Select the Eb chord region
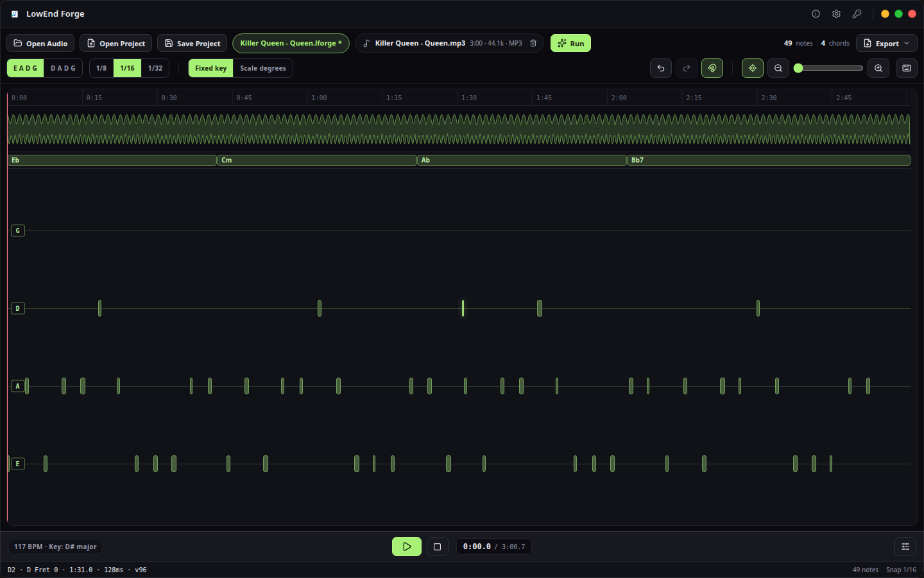 [x=112, y=161]
